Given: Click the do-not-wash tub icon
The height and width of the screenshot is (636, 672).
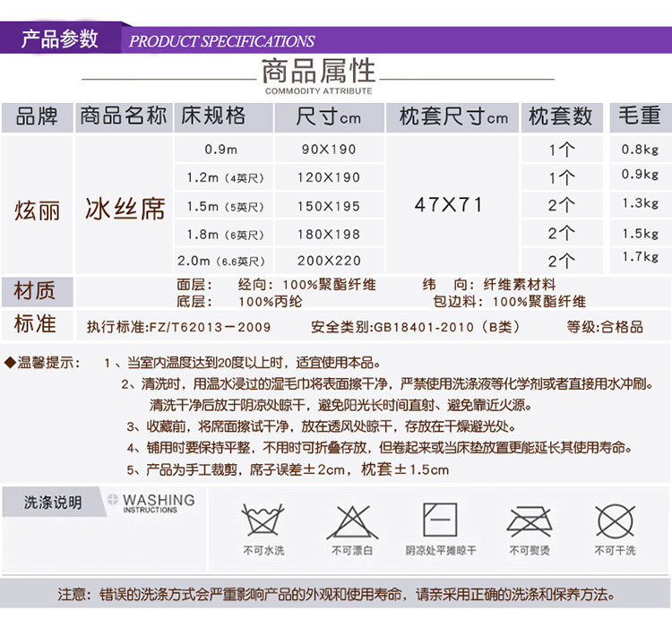Looking at the screenshot, I should pyautogui.click(x=263, y=519).
